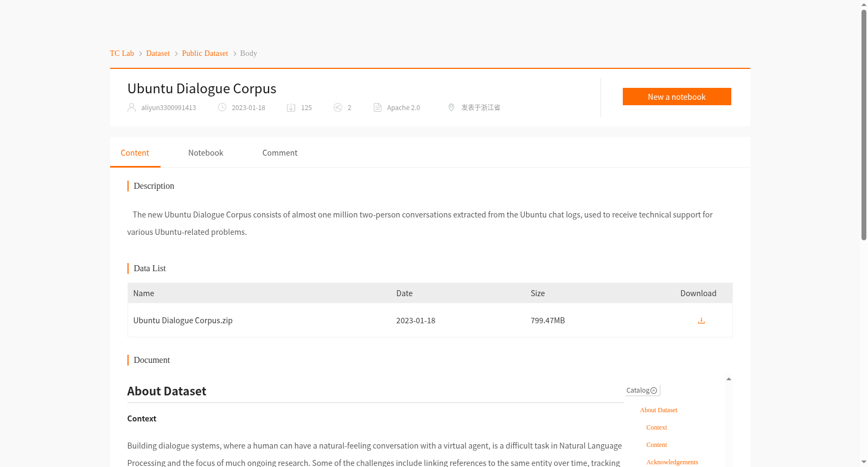Select author name aliyun3300991413
The height and width of the screenshot is (467, 868).
(169, 108)
